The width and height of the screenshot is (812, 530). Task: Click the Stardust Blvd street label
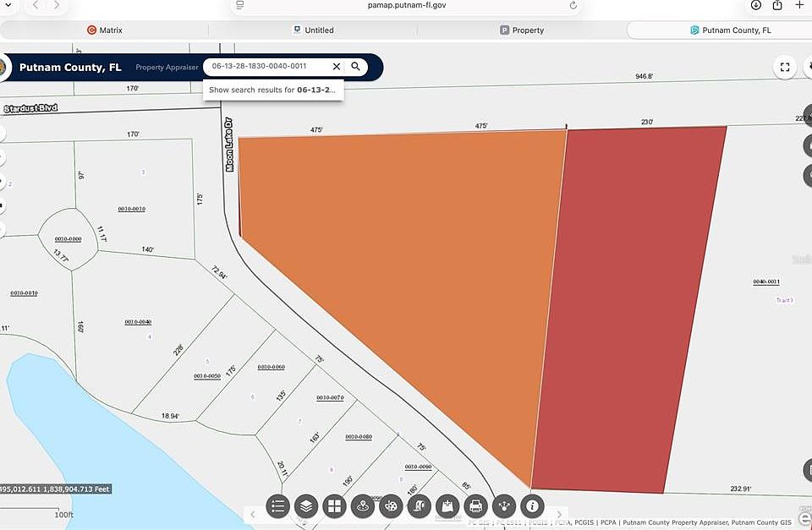30,108
